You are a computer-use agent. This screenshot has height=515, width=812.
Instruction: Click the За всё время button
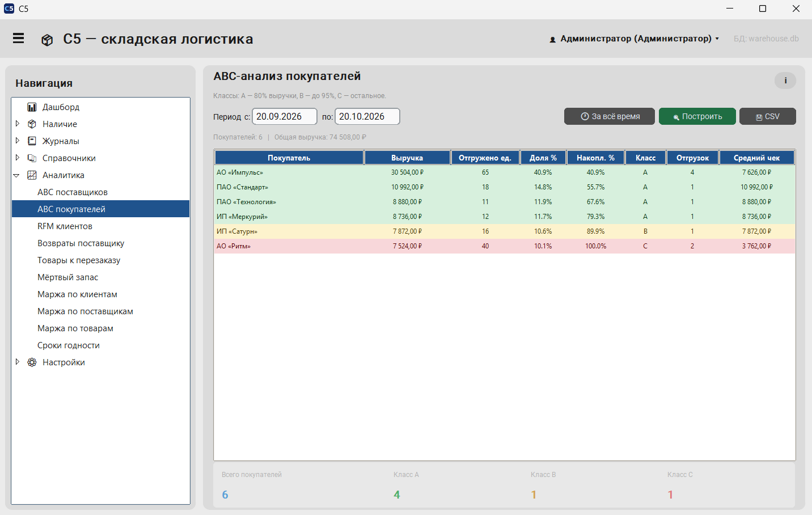click(610, 116)
